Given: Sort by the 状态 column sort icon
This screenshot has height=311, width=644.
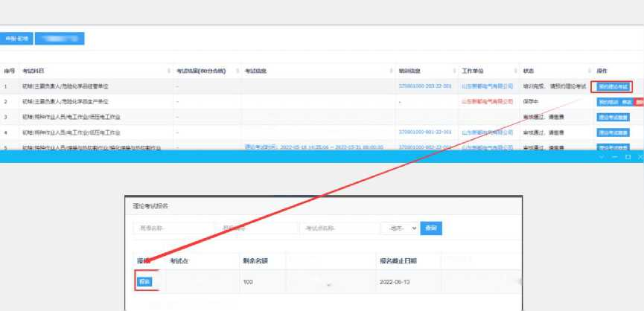Looking at the screenshot, I should click(x=588, y=71).
